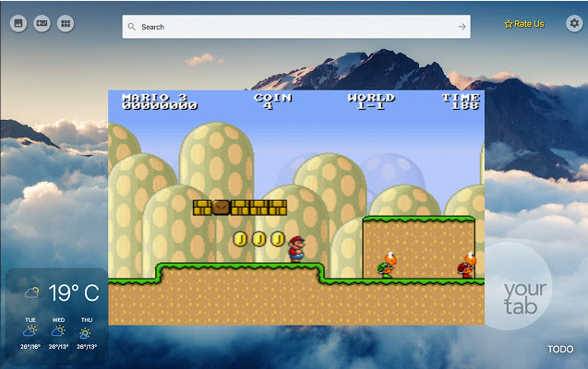This screenshot has width=588, height=369.
Task: Click the search magnifier icon
Action: 132,27
